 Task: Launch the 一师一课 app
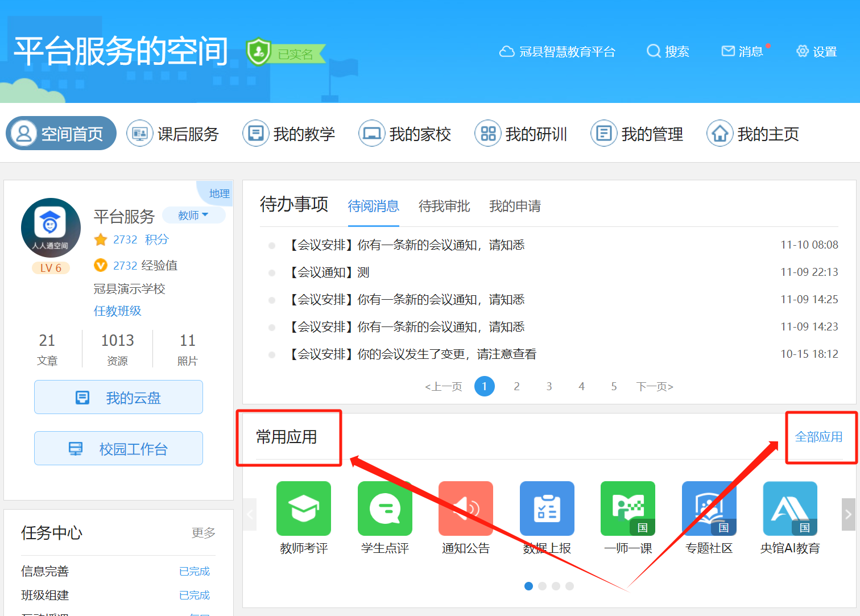628,508
